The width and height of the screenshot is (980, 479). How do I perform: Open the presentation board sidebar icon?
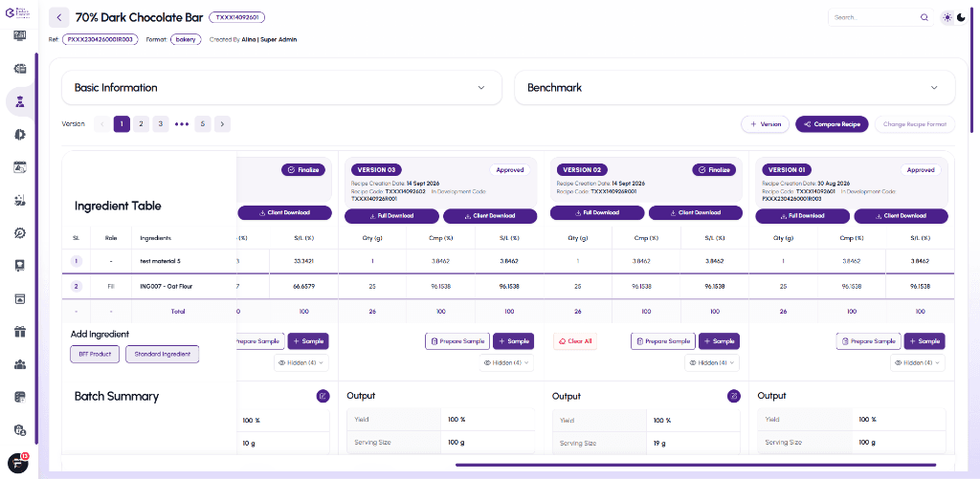20,266
